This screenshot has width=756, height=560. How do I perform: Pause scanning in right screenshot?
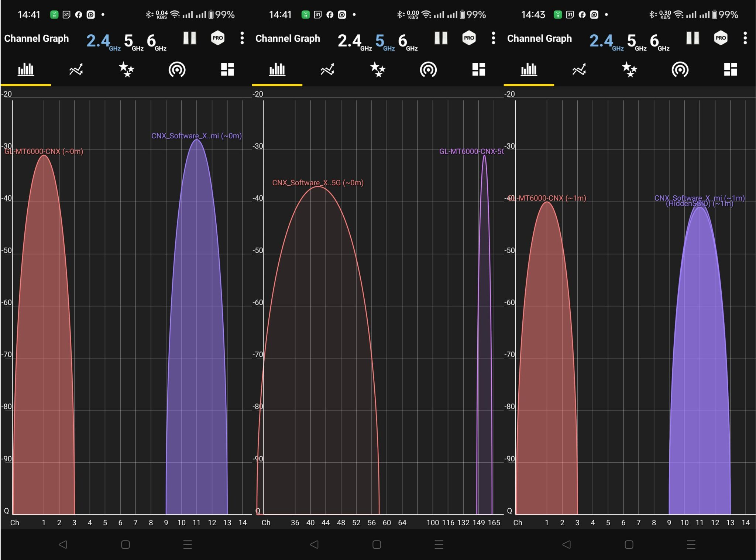[693, 38]
